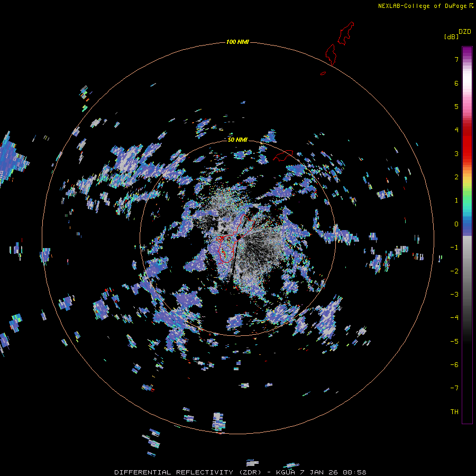Click the TH label on the scale
Image resolution: width=476 pixels, height=476 pixels.
454,412
